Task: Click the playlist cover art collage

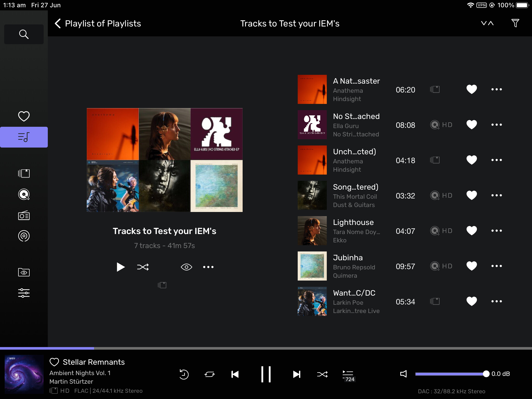Action: [164, 160]
